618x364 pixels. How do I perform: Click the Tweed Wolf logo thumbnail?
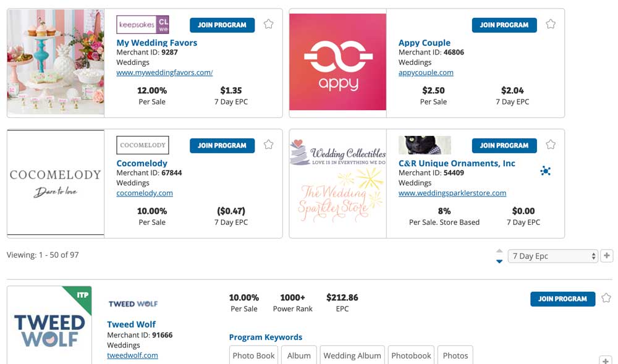coord(49,325)
